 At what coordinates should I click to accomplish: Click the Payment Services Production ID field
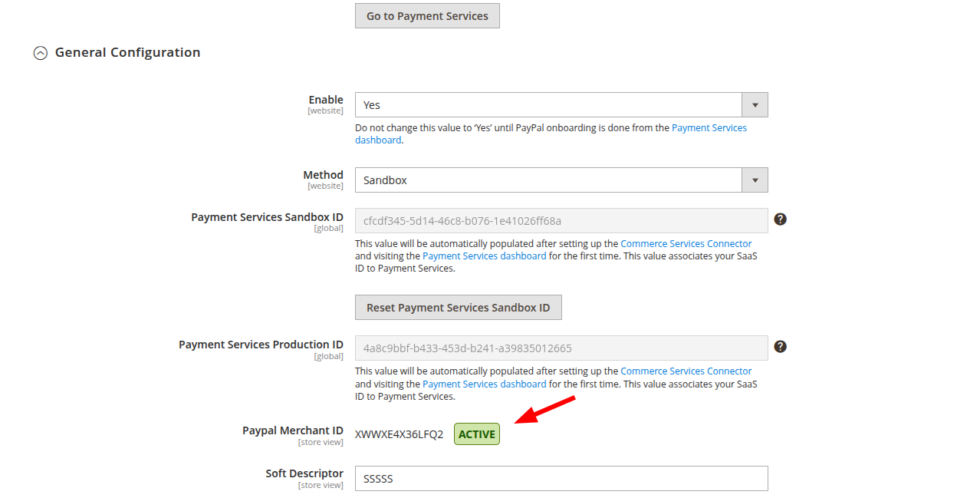click(x=561, y=348)
